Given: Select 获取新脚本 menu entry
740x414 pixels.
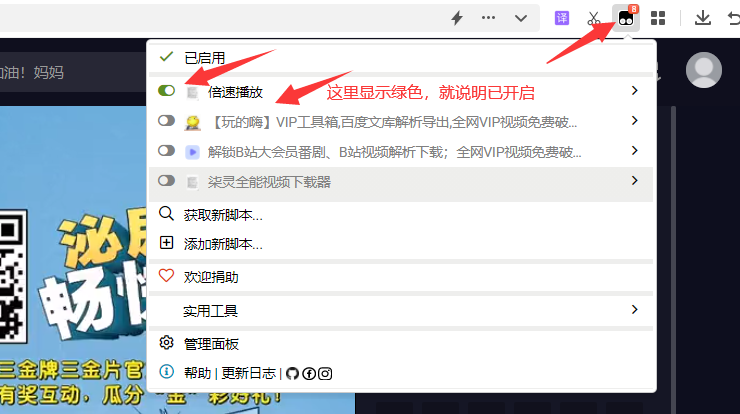Looking at the screenshot, I should (223, 215).
